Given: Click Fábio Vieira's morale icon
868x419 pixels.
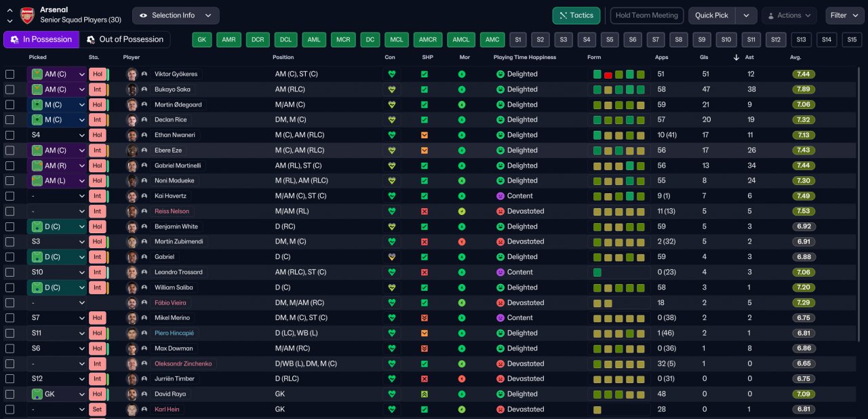Looking at the screenshot, I should tap(462, 303).
